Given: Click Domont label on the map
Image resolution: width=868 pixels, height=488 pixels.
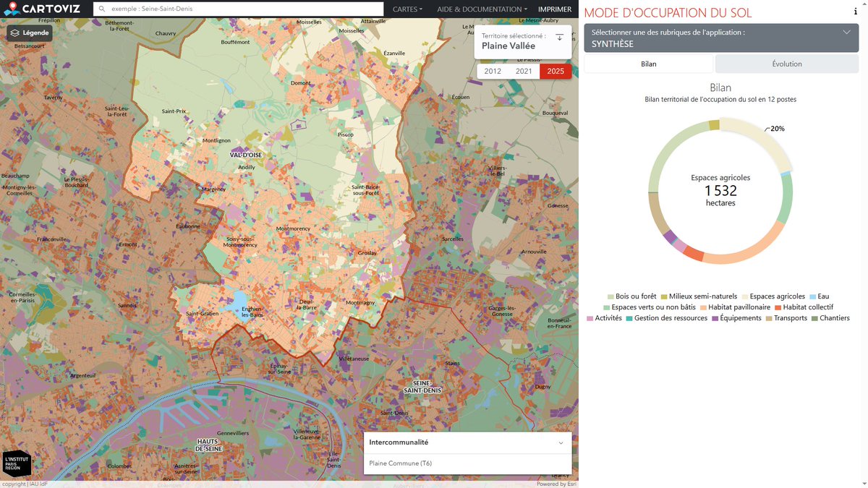Looking at the screenshot, I should (x=300, y=83).
